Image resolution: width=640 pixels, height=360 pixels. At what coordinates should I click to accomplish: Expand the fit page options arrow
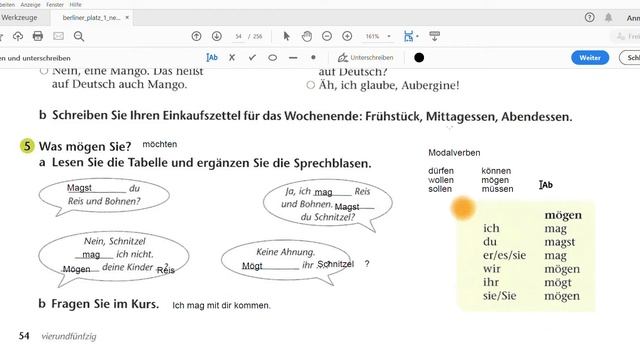(417, 36)
